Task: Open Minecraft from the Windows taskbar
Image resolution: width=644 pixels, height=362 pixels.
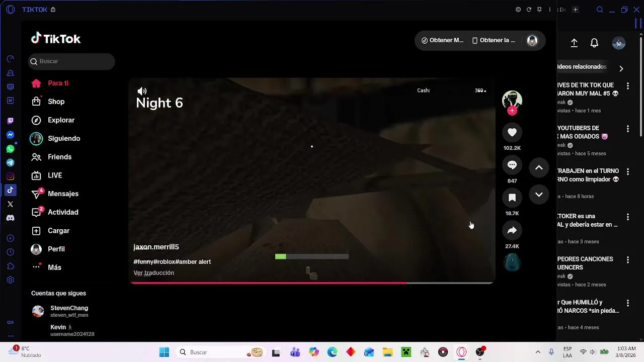Action: coord(406,352)
